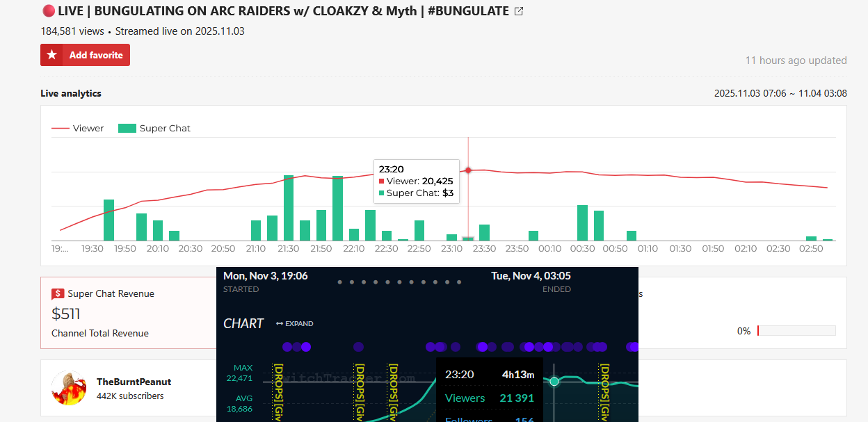868x422 pixels.
Task: Click the stream title LIVE | BUNGULATING ON ARC RAIDERS
Action: pyautogui.click(x=284, y=11)
